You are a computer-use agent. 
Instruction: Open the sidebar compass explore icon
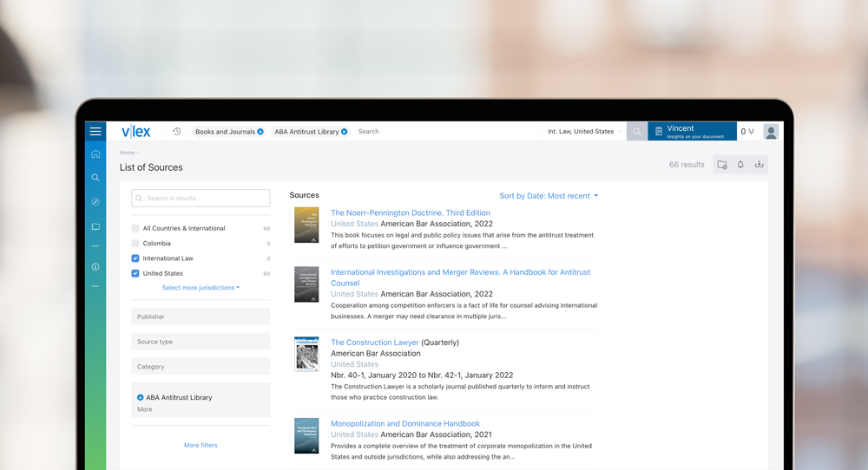coord(95,202)
